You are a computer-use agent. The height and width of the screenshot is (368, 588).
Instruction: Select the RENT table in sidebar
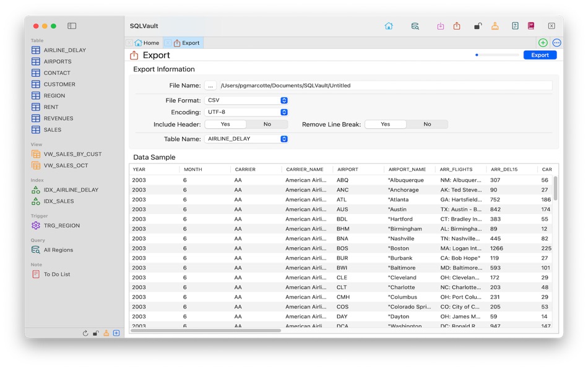[51, 107]
